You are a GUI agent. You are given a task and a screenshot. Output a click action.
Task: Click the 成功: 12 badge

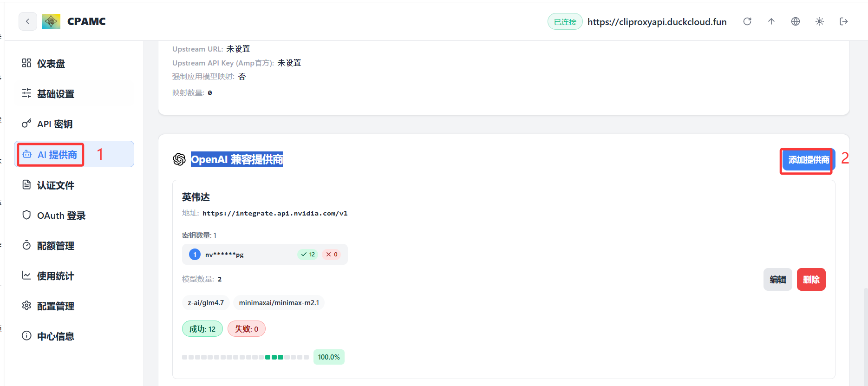pyautogui.click(x=202, y=329)
